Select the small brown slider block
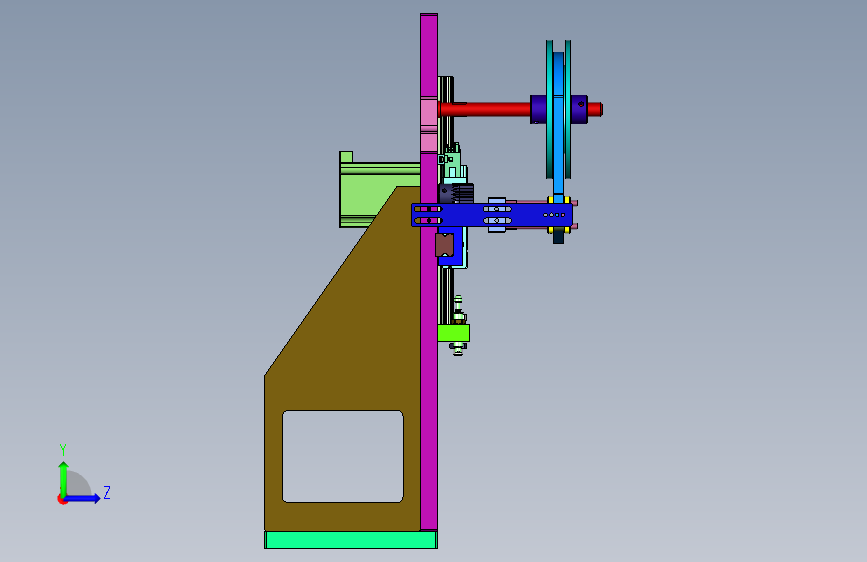Viewport: 867px width, 562px height. click(445, 244)
